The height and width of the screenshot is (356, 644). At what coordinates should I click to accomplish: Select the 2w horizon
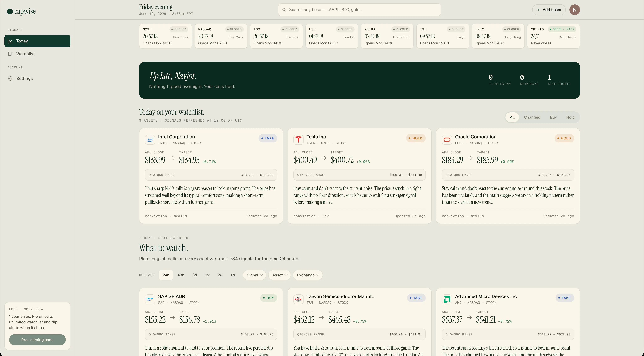point(220,275)
